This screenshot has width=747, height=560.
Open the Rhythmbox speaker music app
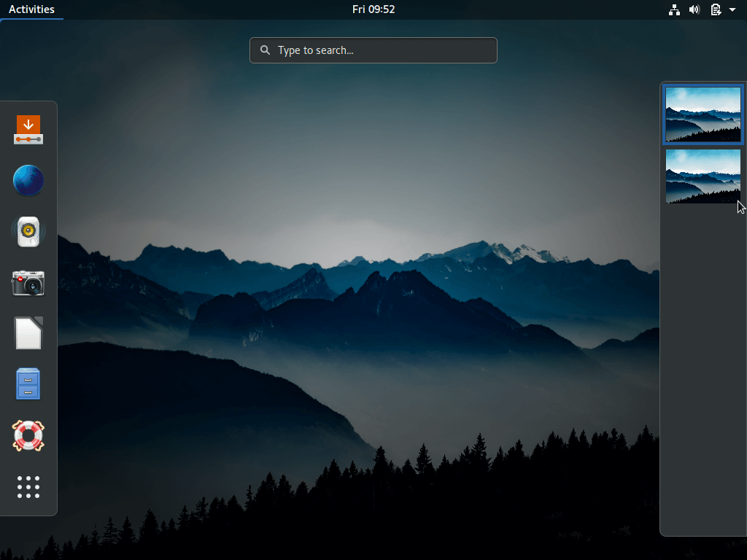tap(28, 231)
